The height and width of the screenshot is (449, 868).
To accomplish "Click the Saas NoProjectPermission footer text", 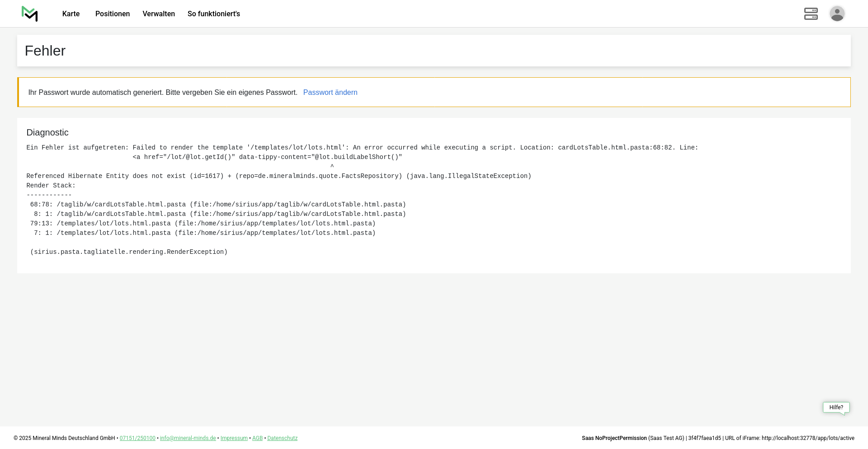I will point(614,438).
